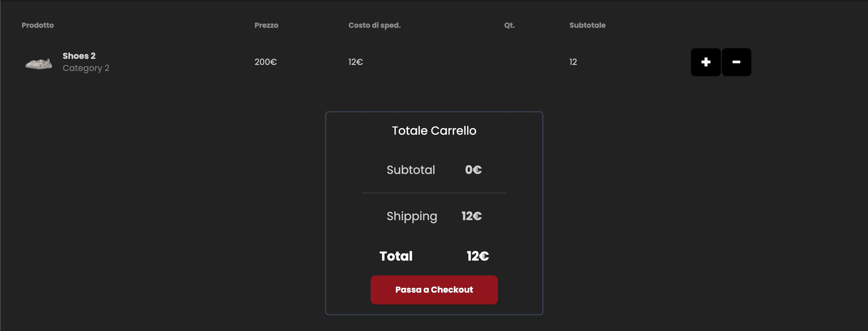Click the 12€ shipping cost in the product row
Screen dimensions: 868x331
tap(356, 62)
